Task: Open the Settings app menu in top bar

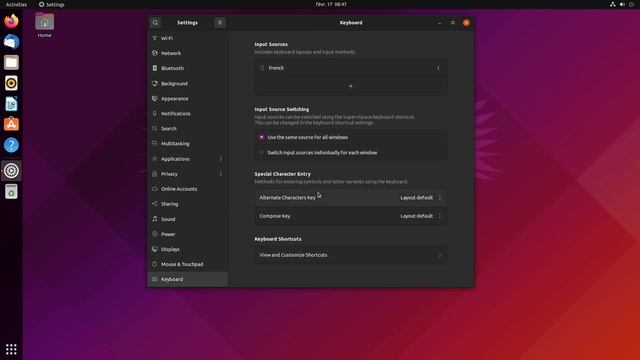Action: (x=51, y=4)
